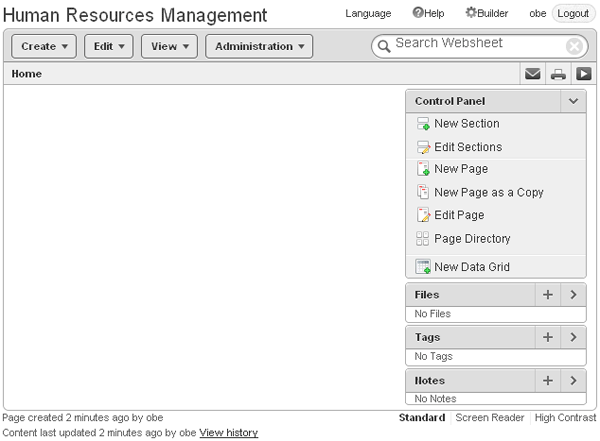Screen dimensions: 600x441
Task: Open the Create dropdown menu
Action: 45,46
